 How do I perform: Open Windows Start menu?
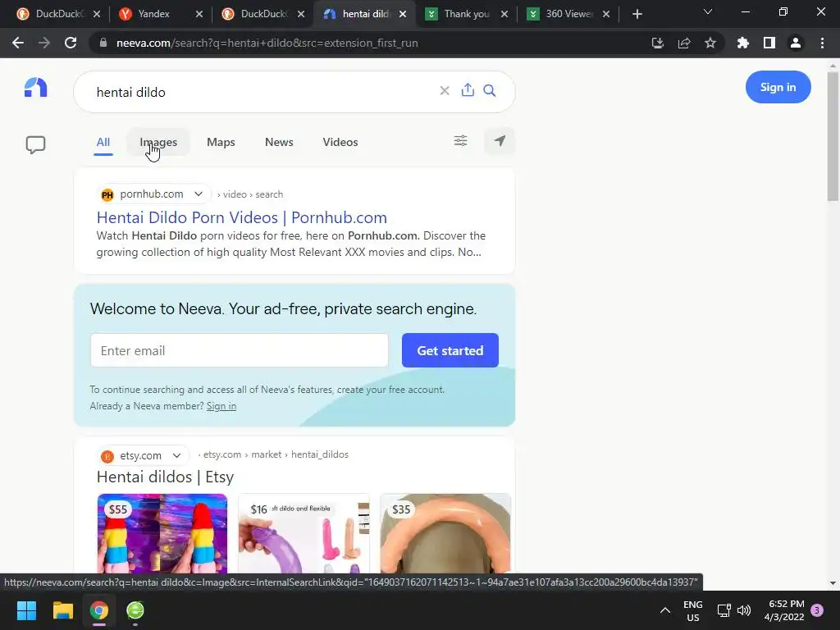(x=26, y=610)
